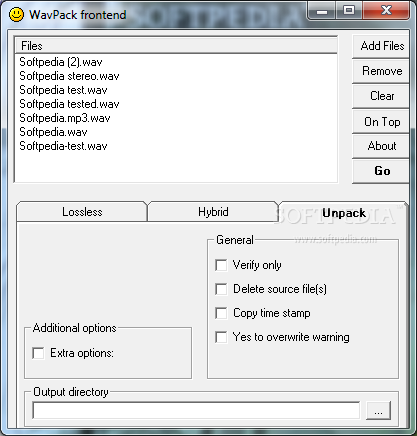Select Softpedia.wav in file list
Image resolution: width=417 pixels, height=436 pixels.
point(53,132)
